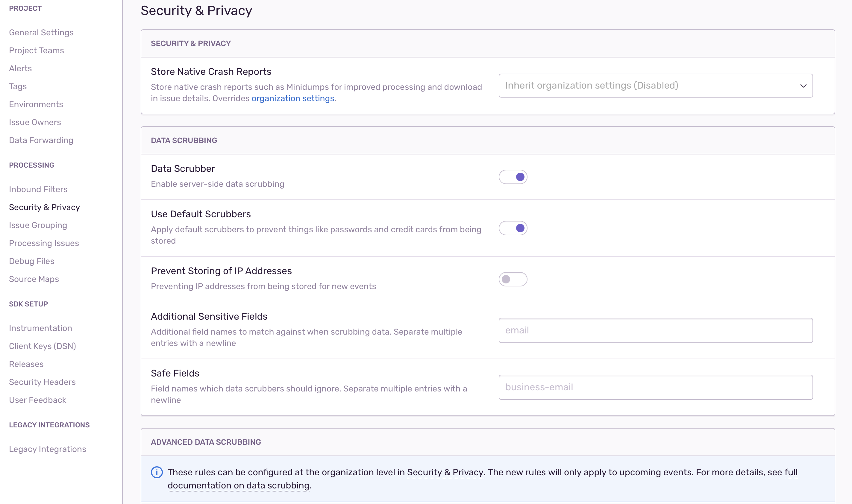852x504 pixels.
Task: Navigate to Project Teams
Action: coord(36,50)
